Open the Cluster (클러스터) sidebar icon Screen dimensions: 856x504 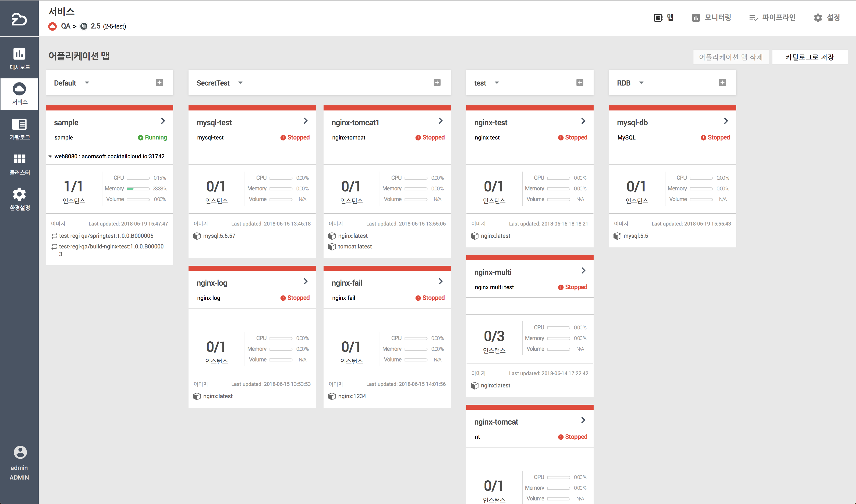click(19, 164)
